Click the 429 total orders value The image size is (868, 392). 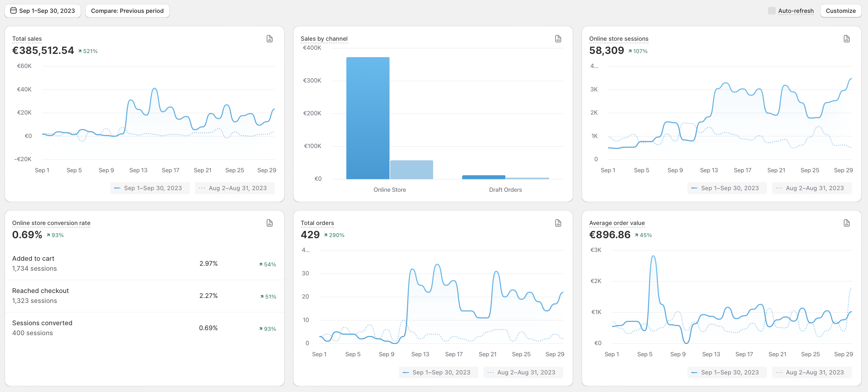coord(310,235)
